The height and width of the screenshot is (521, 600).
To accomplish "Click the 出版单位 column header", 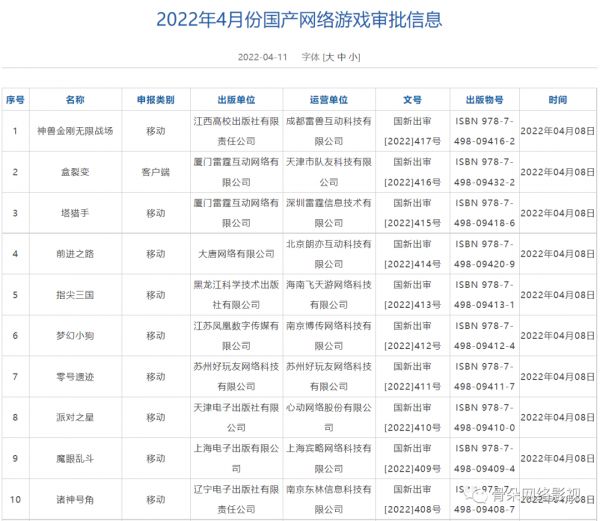I will point(236,101).
